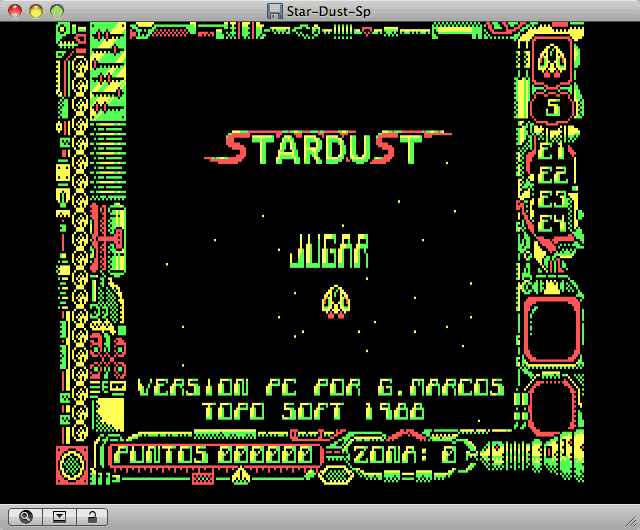The width and height of the screenshot is (640, 530).
Task: Select the JUGAR menu option
Action: tap(329, 251)
